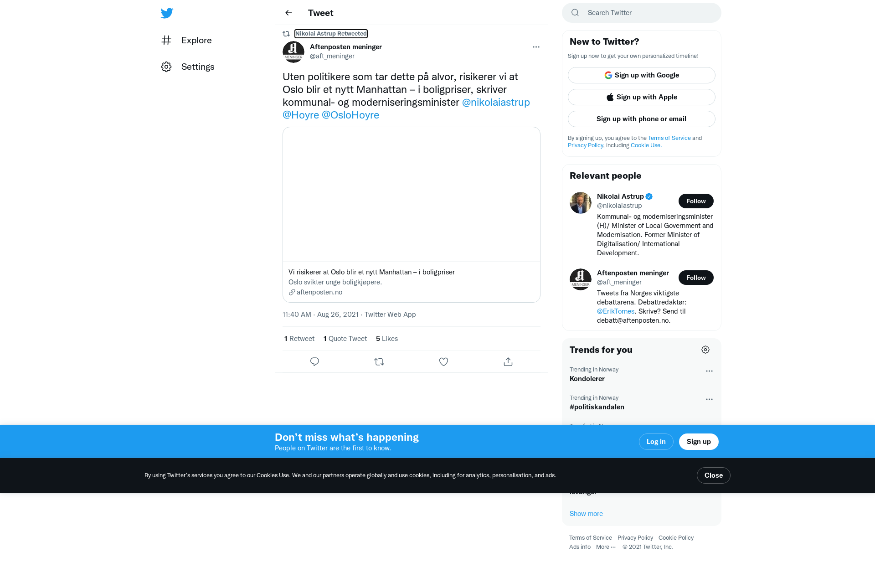Retweet using the retweet icon below tweet
Image resolution: width=875 pixels, height=588 pixels.
click(379, 361)
